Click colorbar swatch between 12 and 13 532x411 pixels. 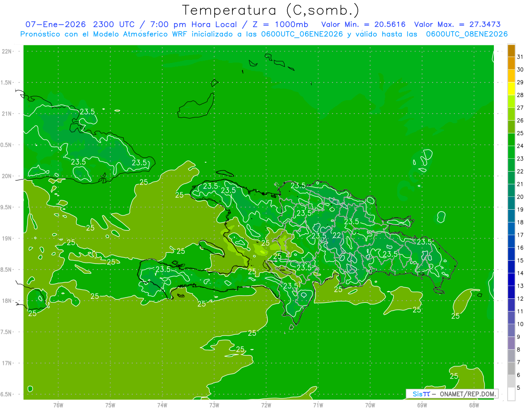click(x=511, y=292)
